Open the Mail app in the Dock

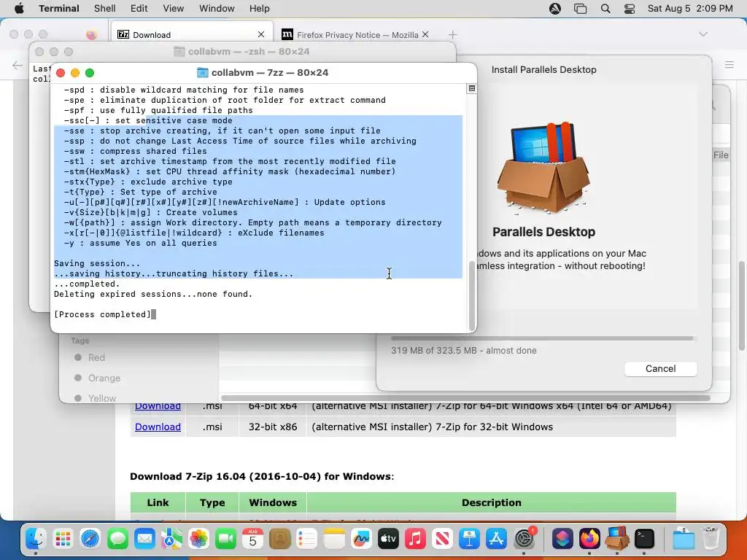coord(144,539)
